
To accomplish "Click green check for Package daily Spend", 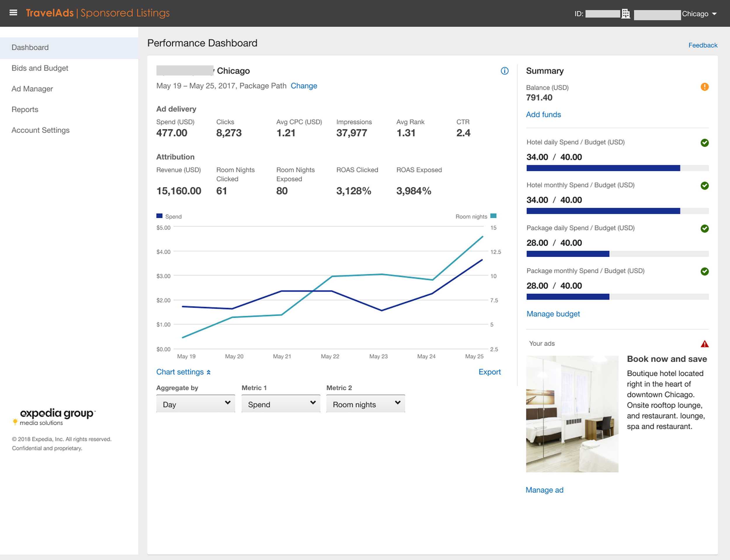I will coord(704,228).
